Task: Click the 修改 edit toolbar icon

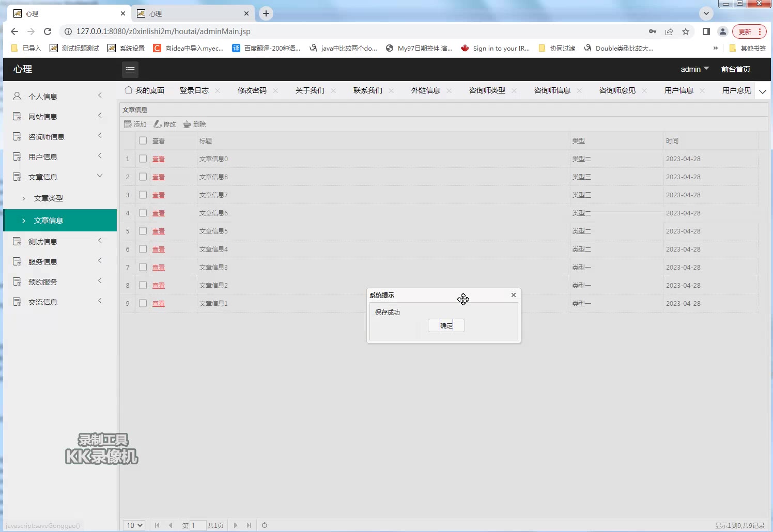Action: coord(158,124)
